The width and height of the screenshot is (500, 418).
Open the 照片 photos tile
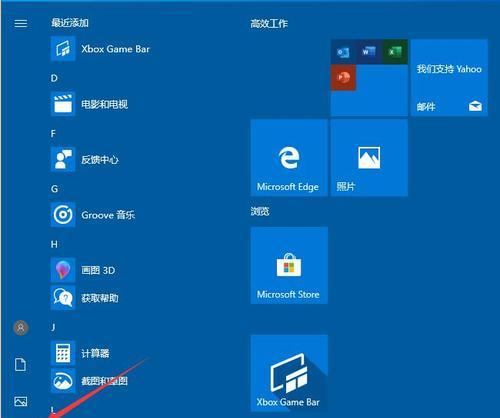pyautogui.click(x=369, y=158)
